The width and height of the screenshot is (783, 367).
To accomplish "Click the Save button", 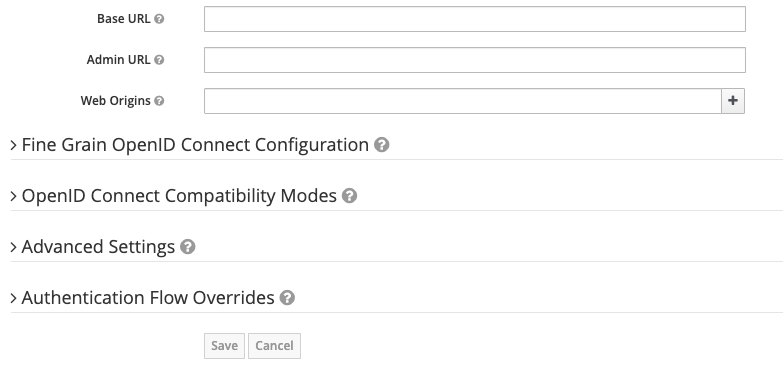I will click(224, 346).
